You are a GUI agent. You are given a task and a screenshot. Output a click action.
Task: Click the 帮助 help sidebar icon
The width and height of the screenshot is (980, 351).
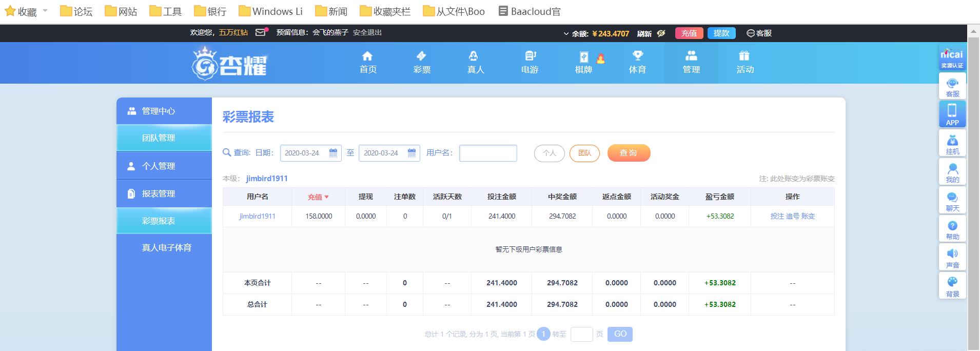(952, 229)
